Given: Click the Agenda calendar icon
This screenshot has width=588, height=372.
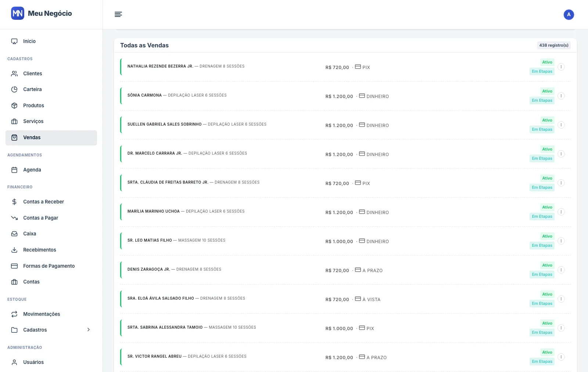Looking at the screenshot, I should tap(14, 170).
